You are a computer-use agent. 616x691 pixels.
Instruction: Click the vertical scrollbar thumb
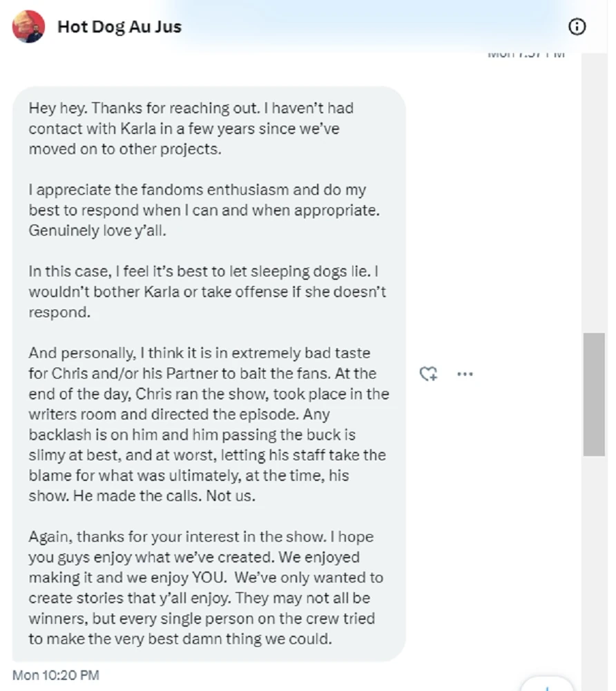pyautogui.click(x=593, y=394)
